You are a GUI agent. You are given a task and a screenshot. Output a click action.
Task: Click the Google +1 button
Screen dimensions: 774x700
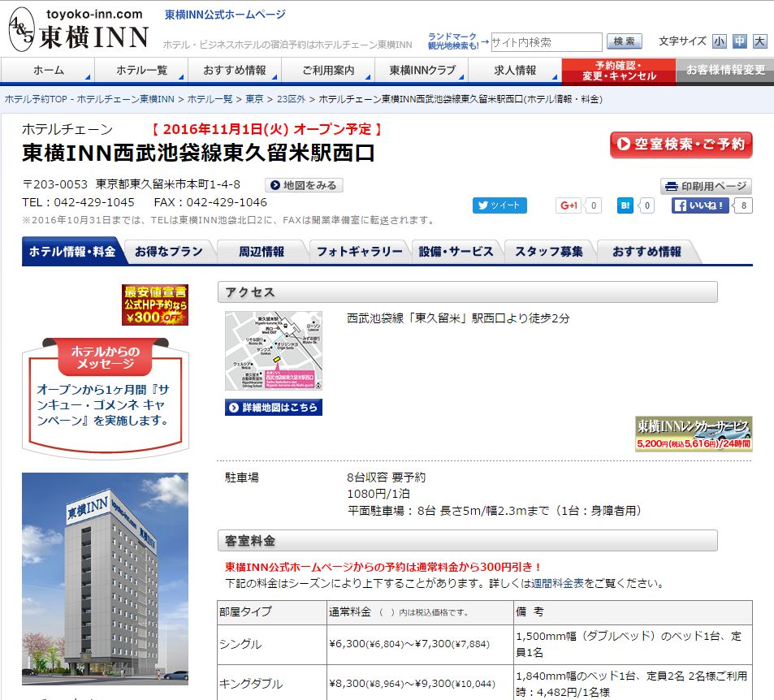tap(569, 205)
